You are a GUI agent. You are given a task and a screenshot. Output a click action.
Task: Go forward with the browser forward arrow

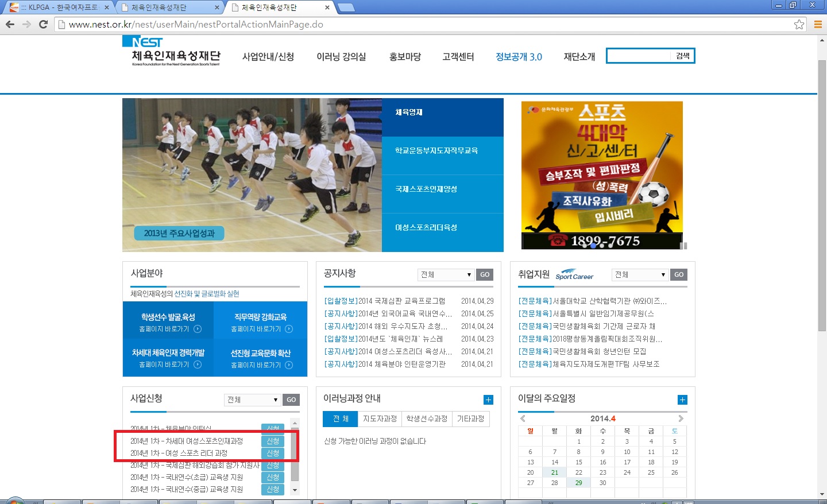pos(26,24)
